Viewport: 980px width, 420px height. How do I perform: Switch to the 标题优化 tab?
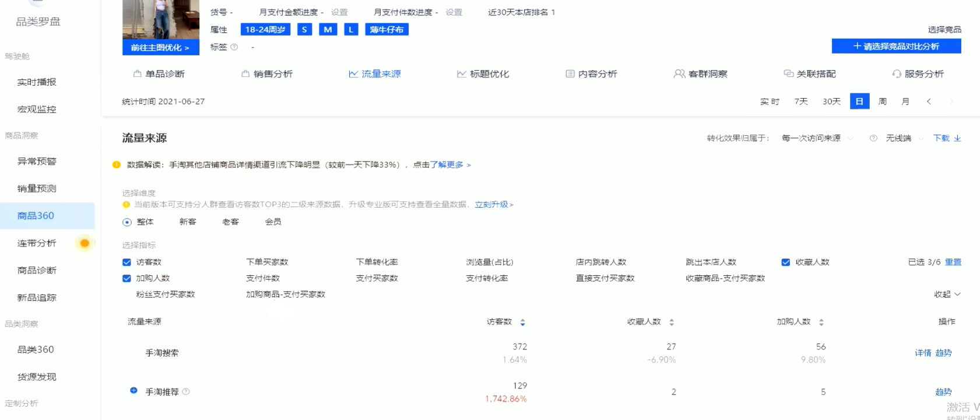click(x=483, y=74)
